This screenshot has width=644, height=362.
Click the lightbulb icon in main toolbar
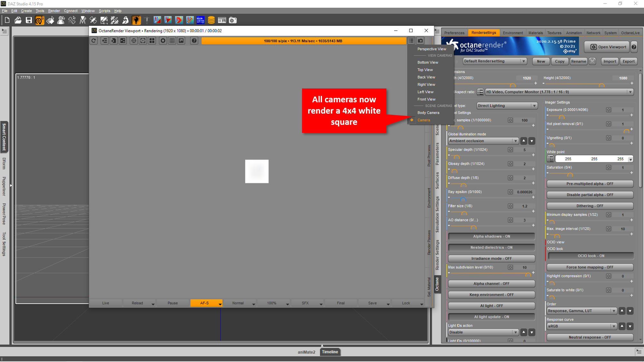(136, 20)
